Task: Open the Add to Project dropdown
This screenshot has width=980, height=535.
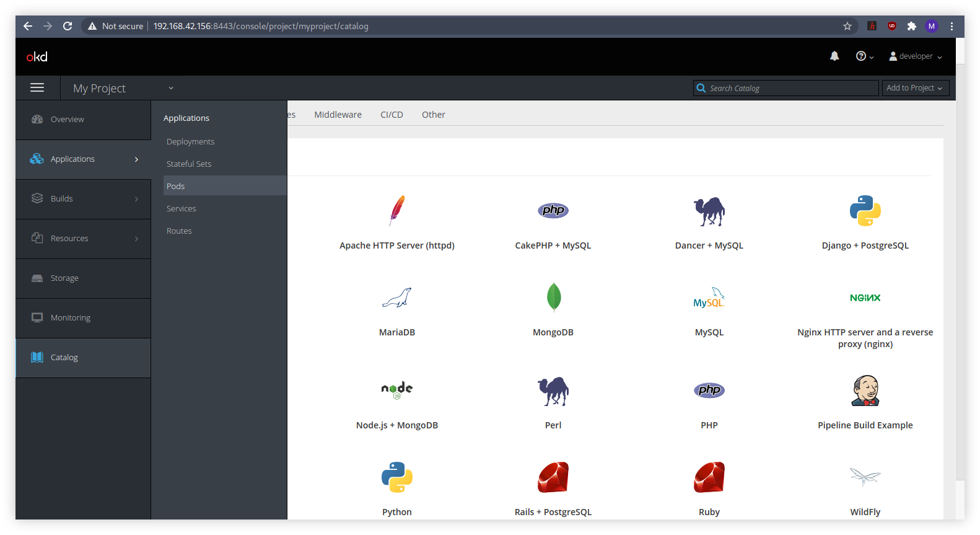Action: coord(914,88)
